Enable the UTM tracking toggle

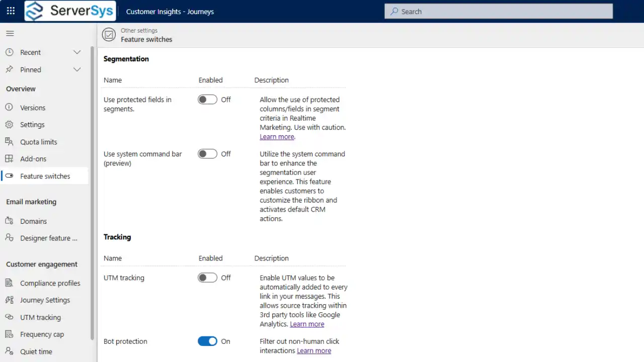pyautogui.click(x=207, y=278)
